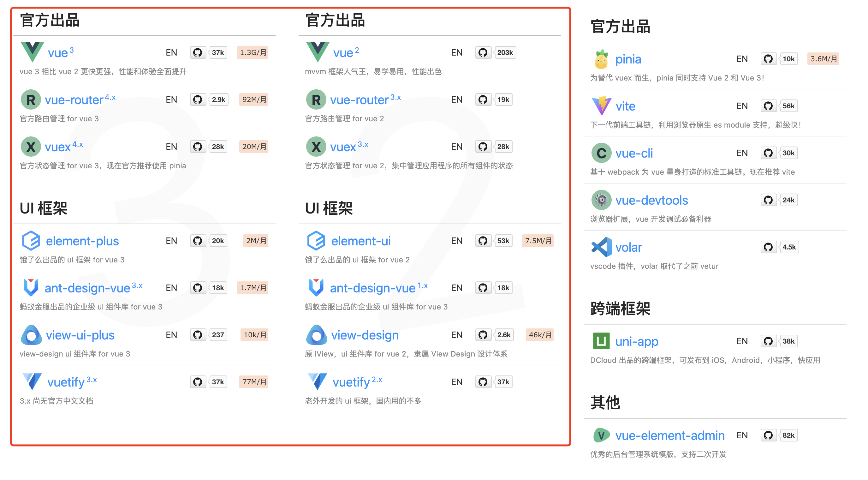Open GitHub icon for vuetify 3.x
This screenshot has width=868, height=480.
click(x=198, y=382)
